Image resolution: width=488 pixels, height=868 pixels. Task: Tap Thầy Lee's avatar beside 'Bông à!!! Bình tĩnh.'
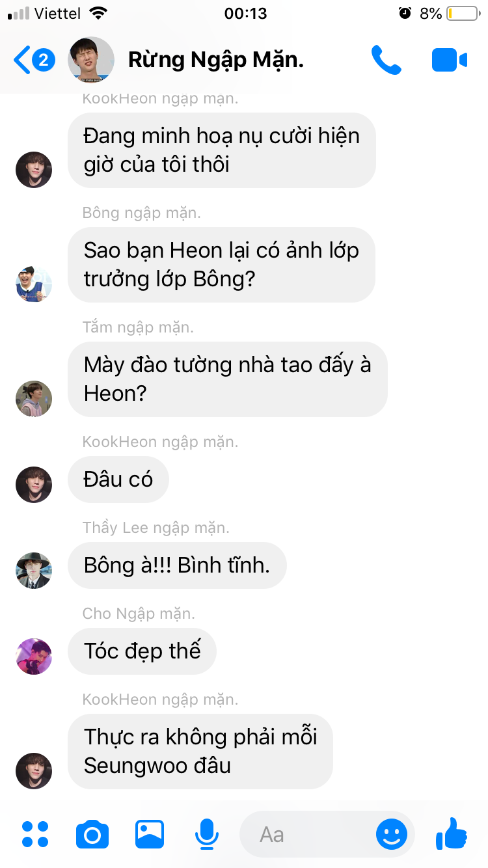pyautogui.click(x=34, y=570)
